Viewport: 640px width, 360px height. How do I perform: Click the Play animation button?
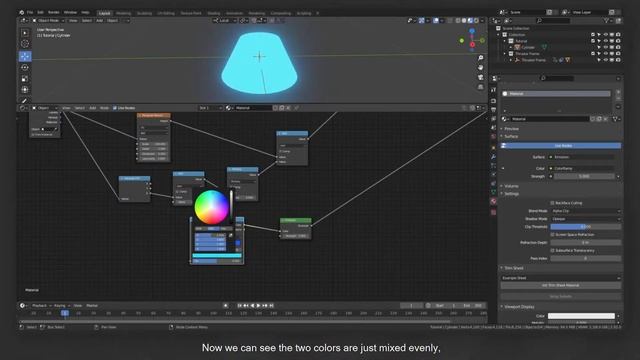point(258,305)
